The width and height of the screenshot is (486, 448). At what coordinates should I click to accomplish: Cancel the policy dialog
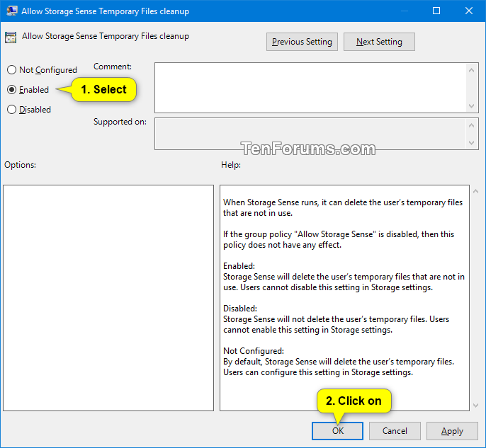click(x=395, y=431)
